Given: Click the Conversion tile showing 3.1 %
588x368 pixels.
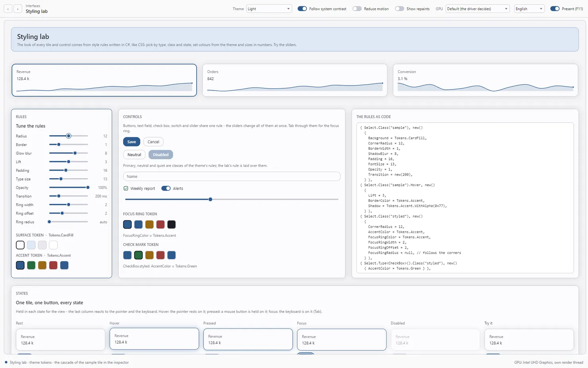Looking at the screenshot, I should [485, 80].
